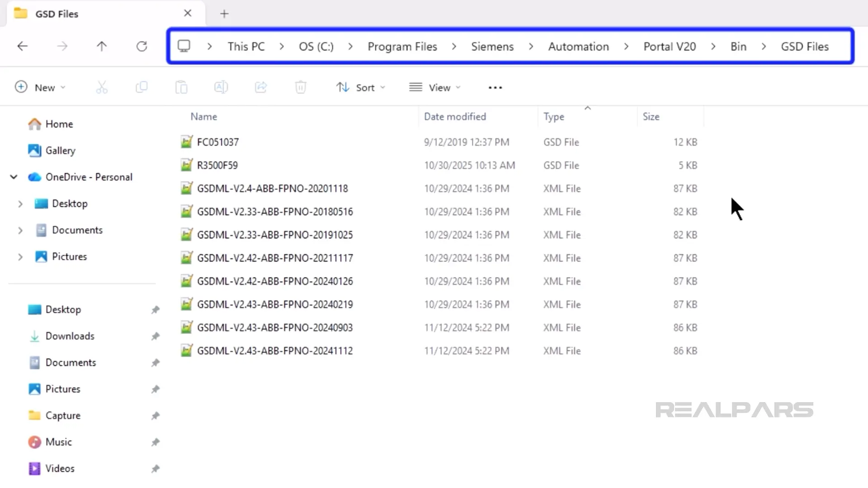
Task: Click the Delete trash icon
Action: 300,87
